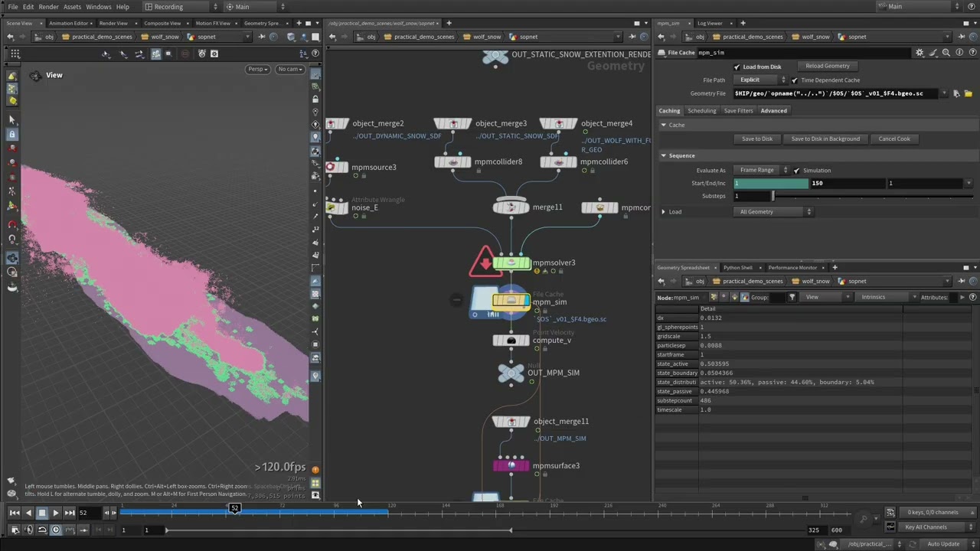Jump to the last frame
Screen dimensions: 980x551
click(70, 513)
